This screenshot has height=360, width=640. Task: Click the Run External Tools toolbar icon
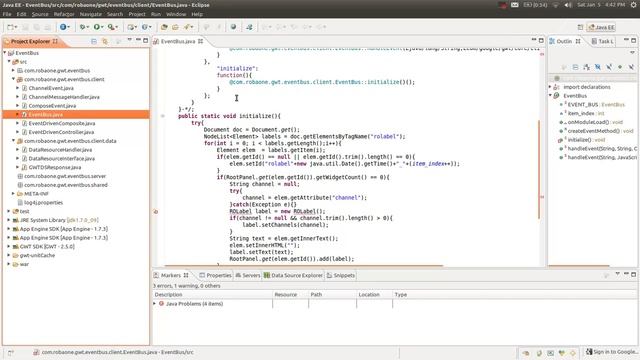111,27
